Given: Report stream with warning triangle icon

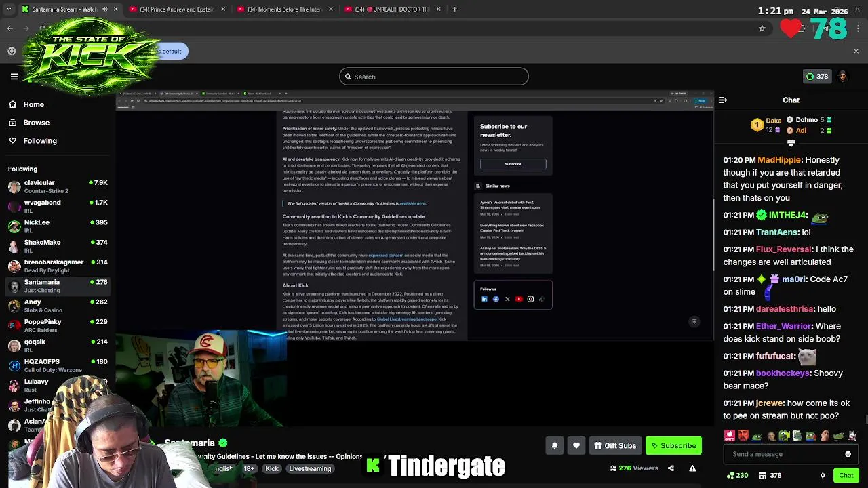Looking at the screenshot, I should [692, 468].
